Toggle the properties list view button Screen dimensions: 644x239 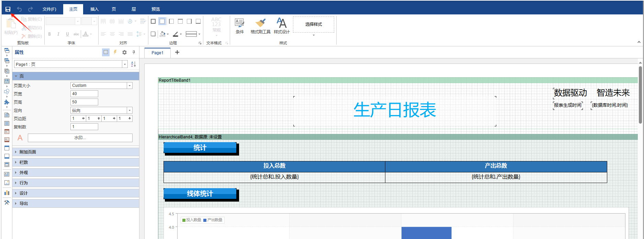click(x=106, y=52)
